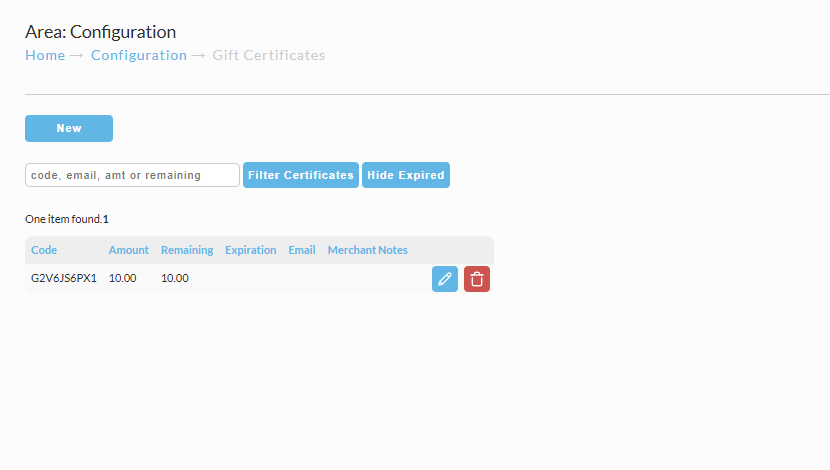Click the 10.00 value under Amount
Viewport: 830px width, 470px height.
pyautogui.click(x=122, y=278)
